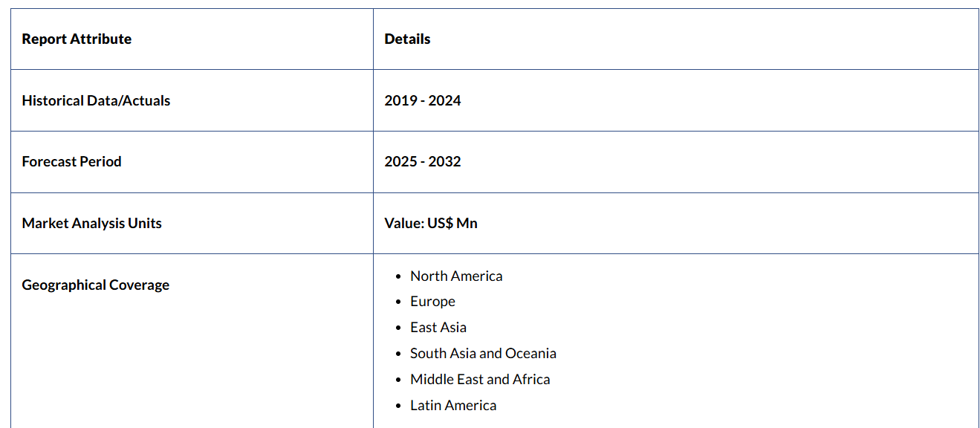980x428 pixels.
Task: Click the bullet beside East Asia
Action: point(400,328)
